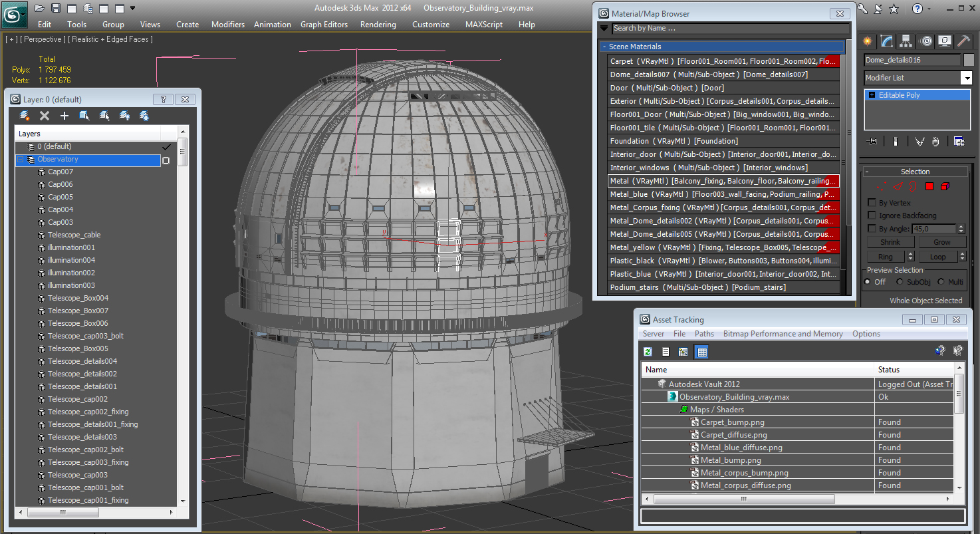
Task: Open Bitmap Performance and Memory menu
Action: pyautogui.click(x=783, y=334)
